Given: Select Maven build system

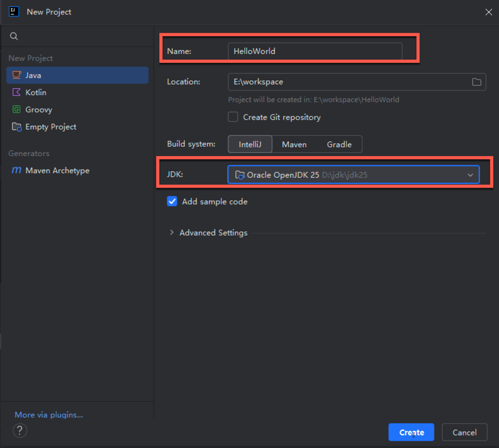Looking at the screenshot, I should click(294, 144).
